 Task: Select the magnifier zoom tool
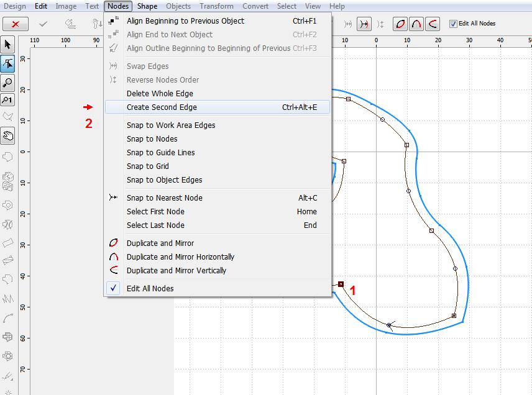pos(8,81)
